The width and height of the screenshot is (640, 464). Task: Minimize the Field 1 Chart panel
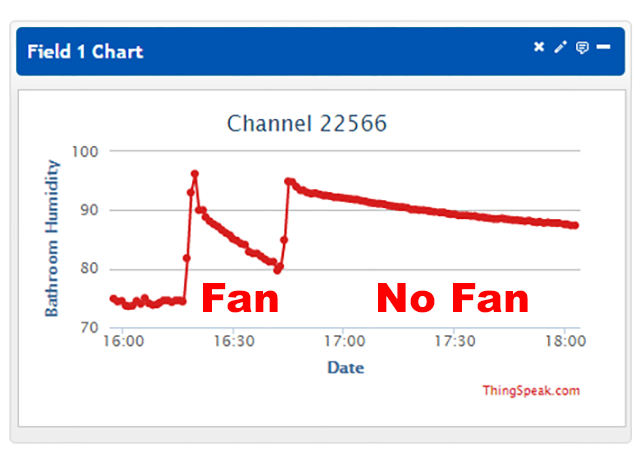pos(603,47)
